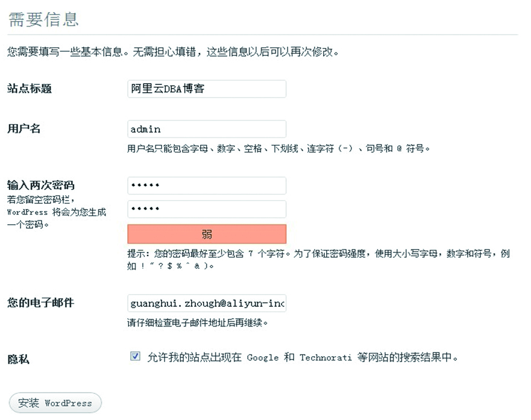Click the 您的电子邮件 label
Image resolution: width=531 pixels, height=420 pixels.
pos(40,302)
